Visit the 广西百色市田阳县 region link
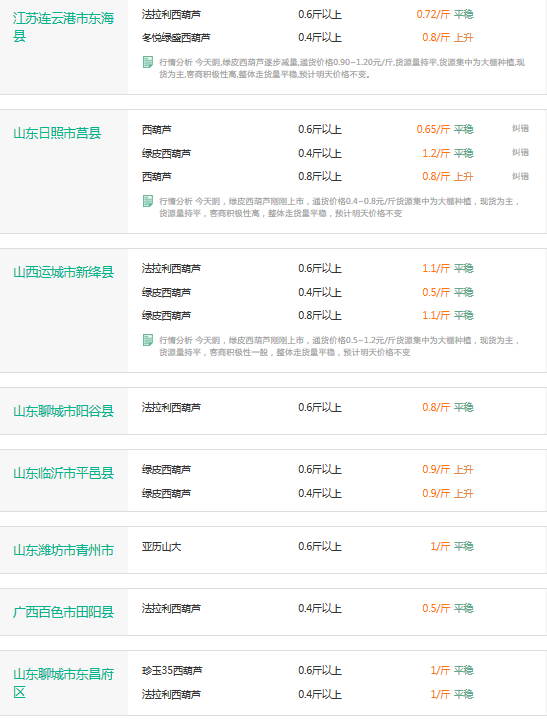The width and height of the screenshot is (547, 724). click(63, 612)
